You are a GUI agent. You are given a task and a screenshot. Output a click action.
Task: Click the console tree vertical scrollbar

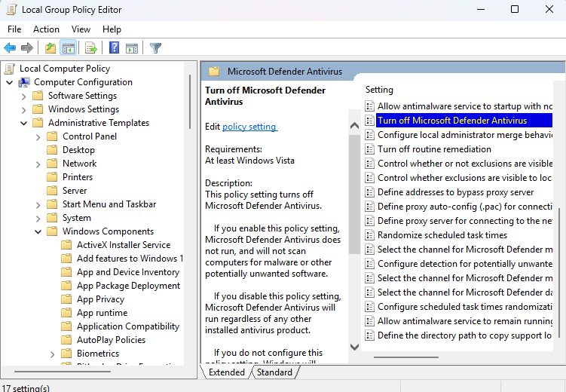click(190, 102)
